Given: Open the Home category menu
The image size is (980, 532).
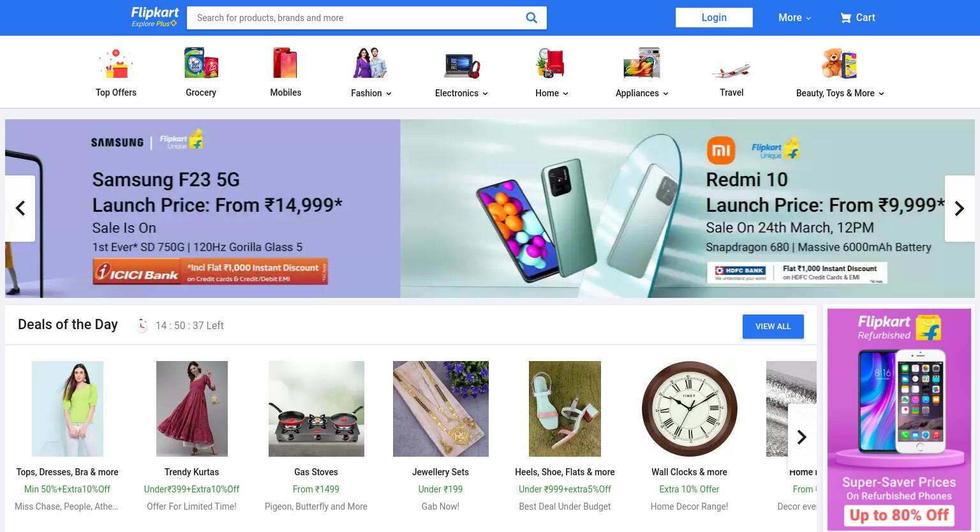Looking at the screenshot, I should tap(551, 93).
